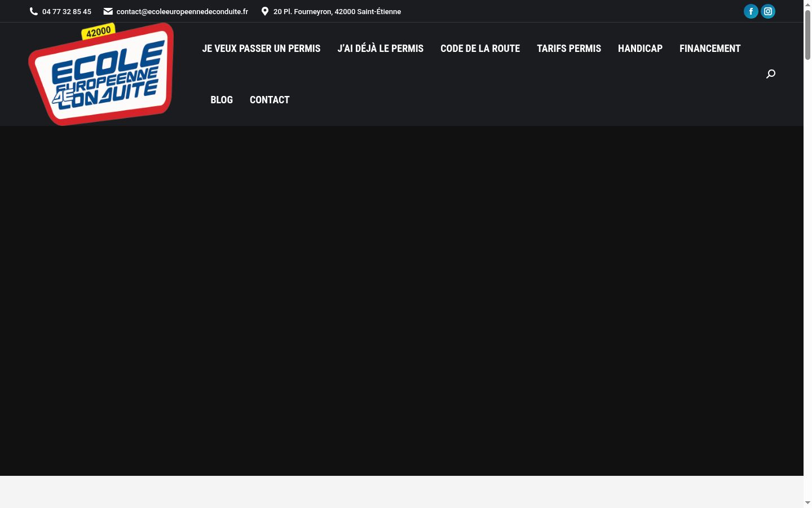Click the scrollbar up arrow
Viewport: 812px width, 508px height.
click(x=807, y=5)
